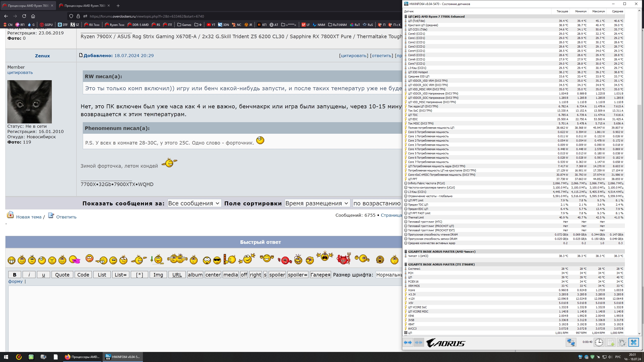The width and height of the screenshot is (644, 362).
Task: Reset the sensor timer with the clock icon
Action: coord(599,342)
